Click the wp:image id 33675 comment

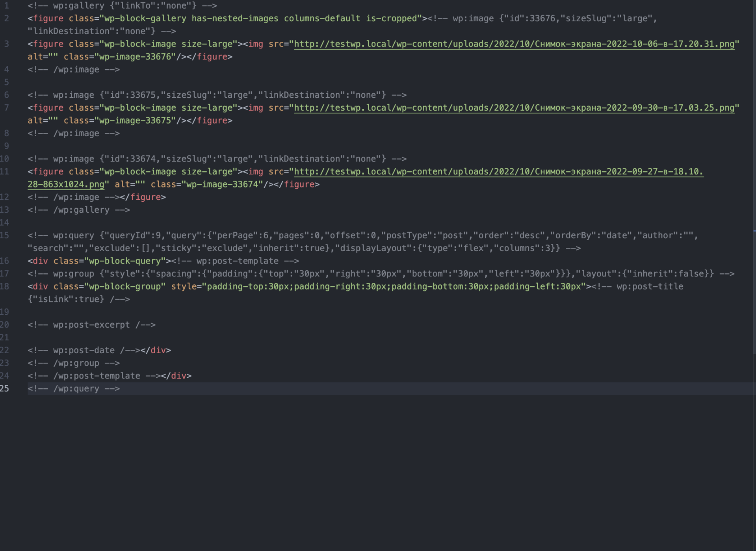point(217,95)
